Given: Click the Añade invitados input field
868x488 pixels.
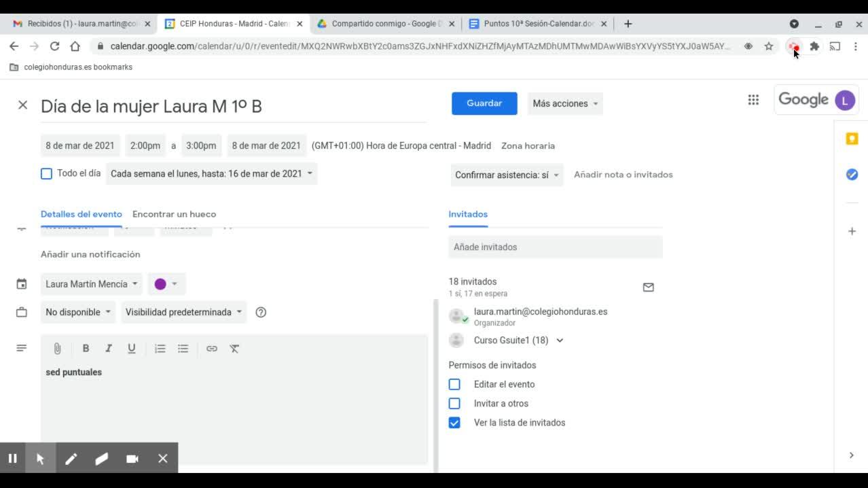Looking at the screenshot, I should (x=556, y=247).
